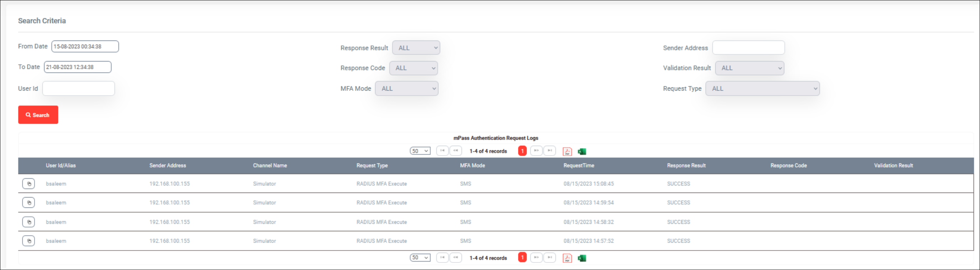Export logs to Excel from top pager
This screenshot has width=980, height=270.
tap(582, 151)
